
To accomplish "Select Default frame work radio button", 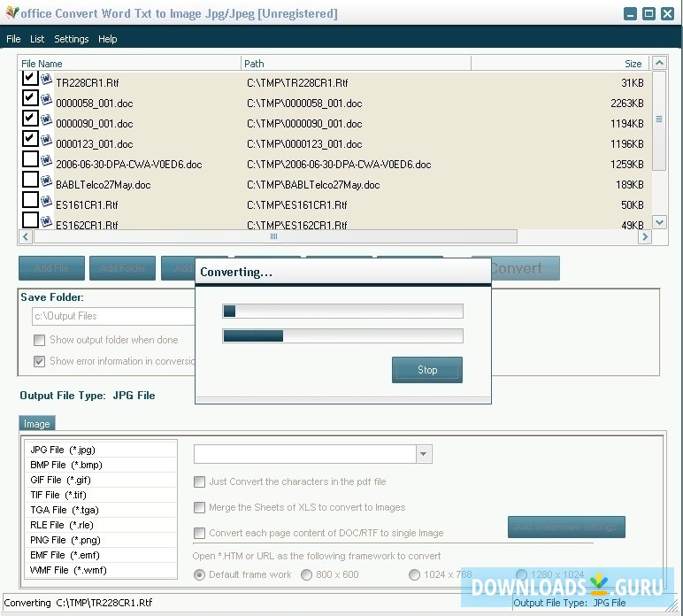I will tap(199, 575).
